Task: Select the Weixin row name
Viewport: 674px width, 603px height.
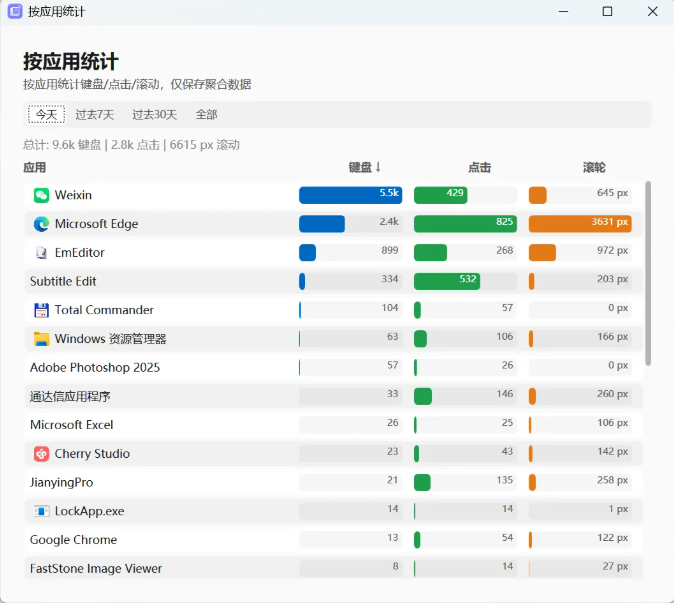Action: click(73, 195)
